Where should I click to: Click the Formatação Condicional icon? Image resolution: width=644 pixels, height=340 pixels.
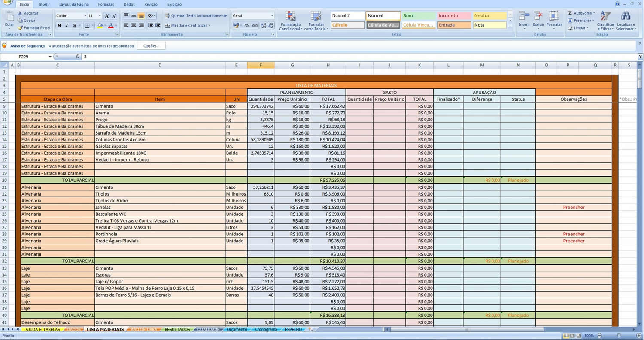290,17
